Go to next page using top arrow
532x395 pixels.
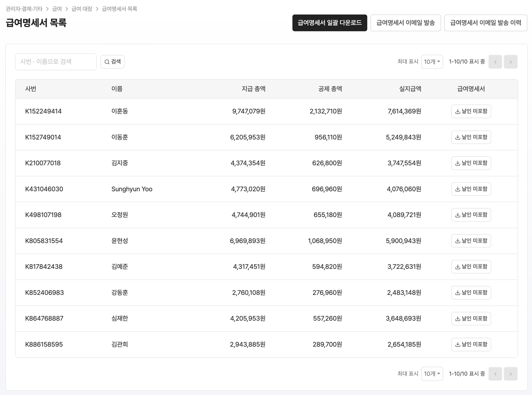coord(510,62)
